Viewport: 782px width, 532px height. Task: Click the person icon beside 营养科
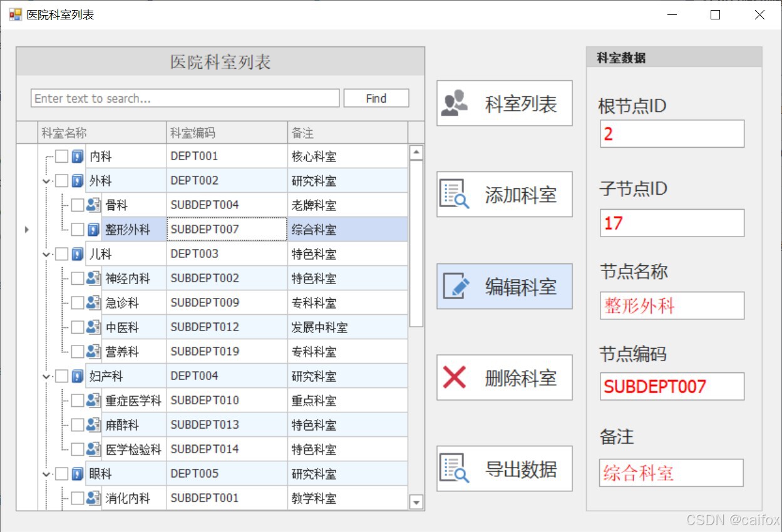93,352
